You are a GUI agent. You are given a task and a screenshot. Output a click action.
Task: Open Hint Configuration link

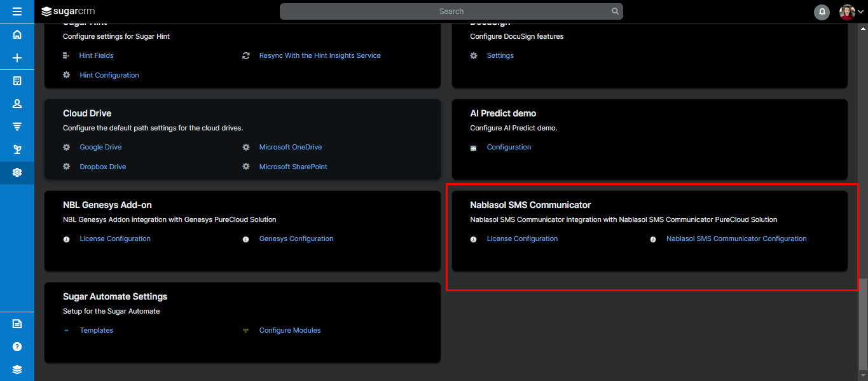109,75
